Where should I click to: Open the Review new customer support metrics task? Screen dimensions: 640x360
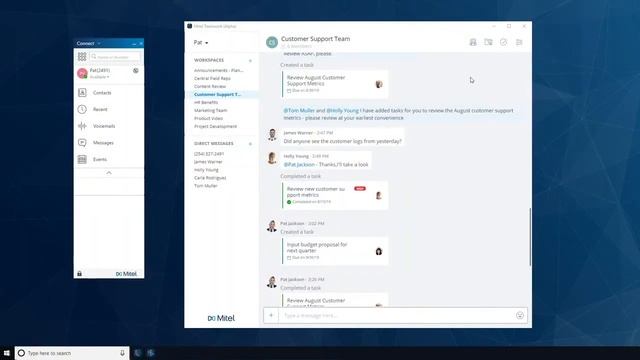point(335,196)
